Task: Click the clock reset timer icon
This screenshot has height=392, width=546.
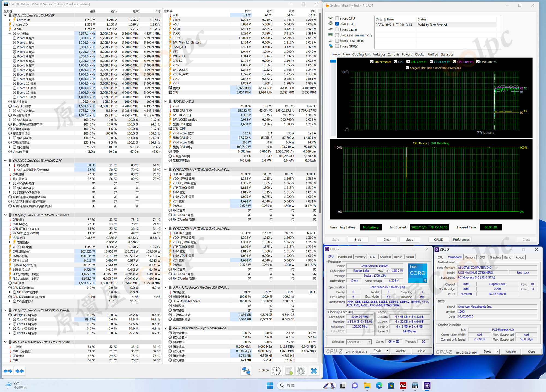Action: [x=276, y=371]
